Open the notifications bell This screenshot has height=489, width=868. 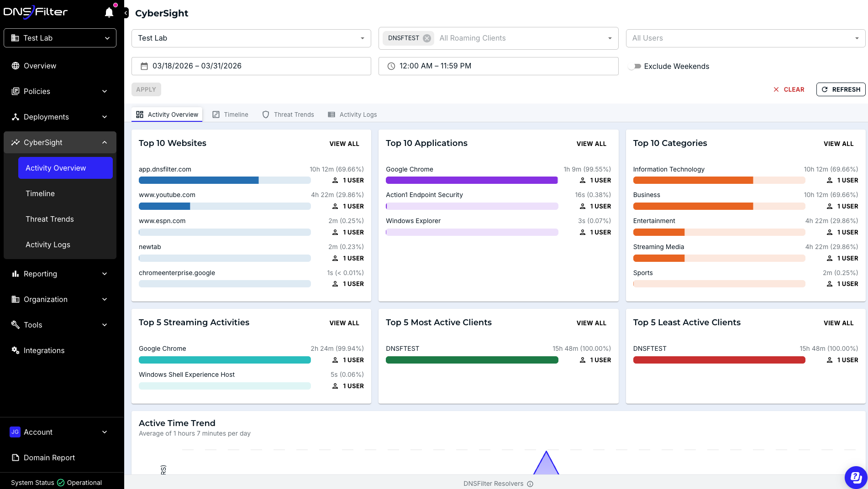pos(109,12)
